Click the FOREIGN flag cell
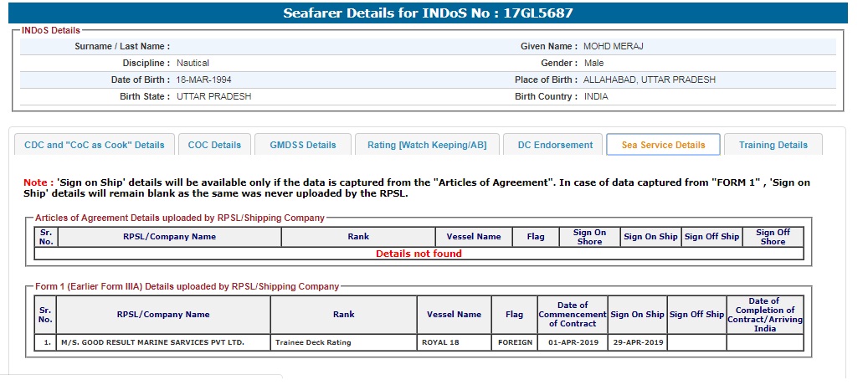This screenshot has width=868, height=385. [x=515, y=342]
